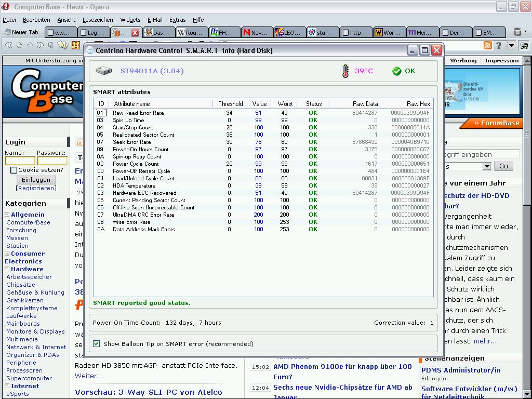This screenshot has height=399, width=532.
Task: Click the SMART window title bar icon
Action: [x=89, y=50]
